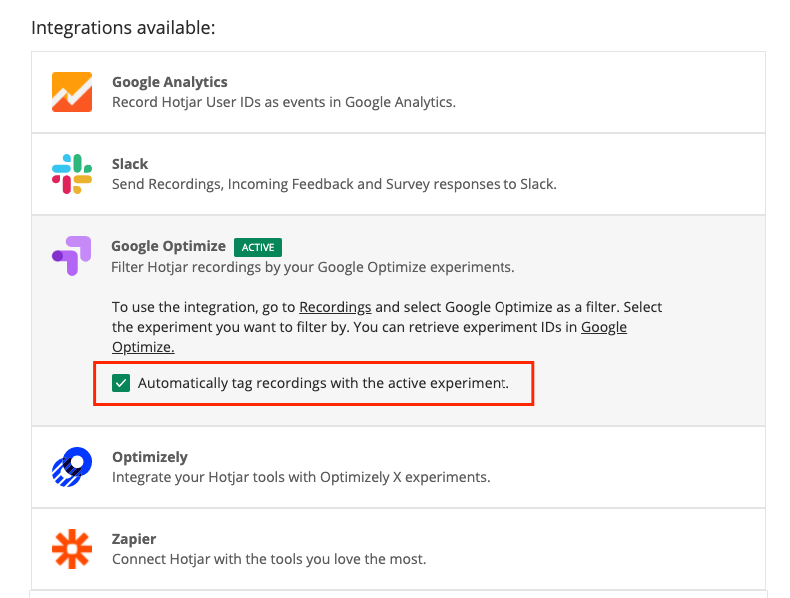This screenshot has width=790, height=598.
Task: Click 'Send Recordings, Incoming Feedback' description
Action: (x=333, y=184)
